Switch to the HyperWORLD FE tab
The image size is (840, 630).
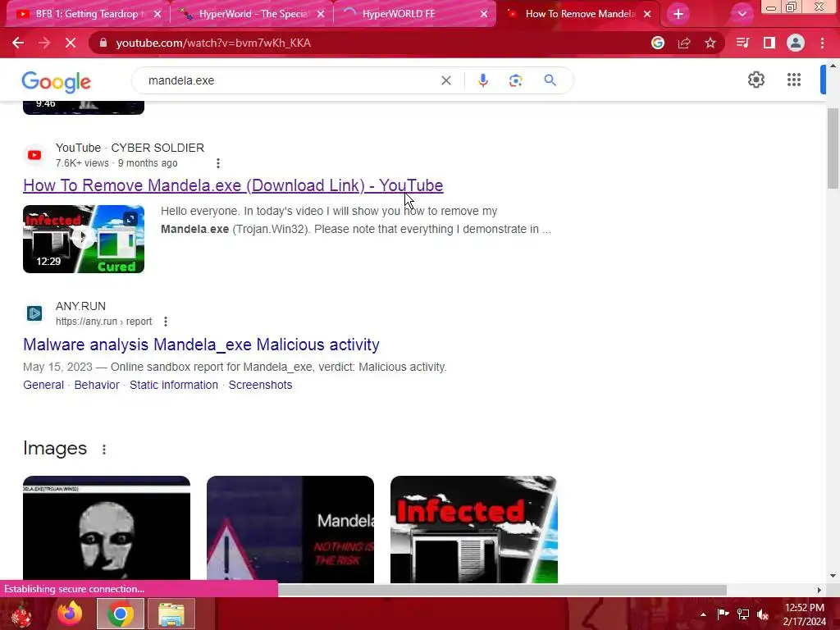coord(415,14)
